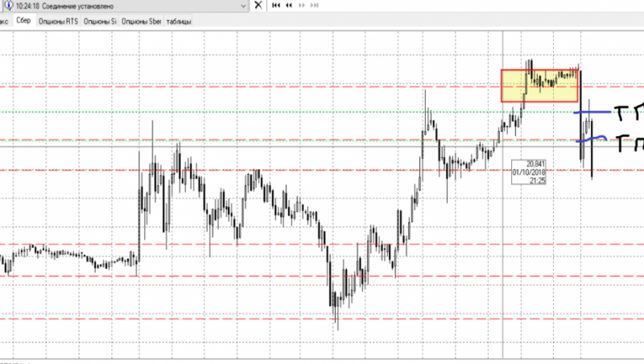Jump to last message with skip-forward icon
Screen dimensions: 644x364
click(315, 6)
